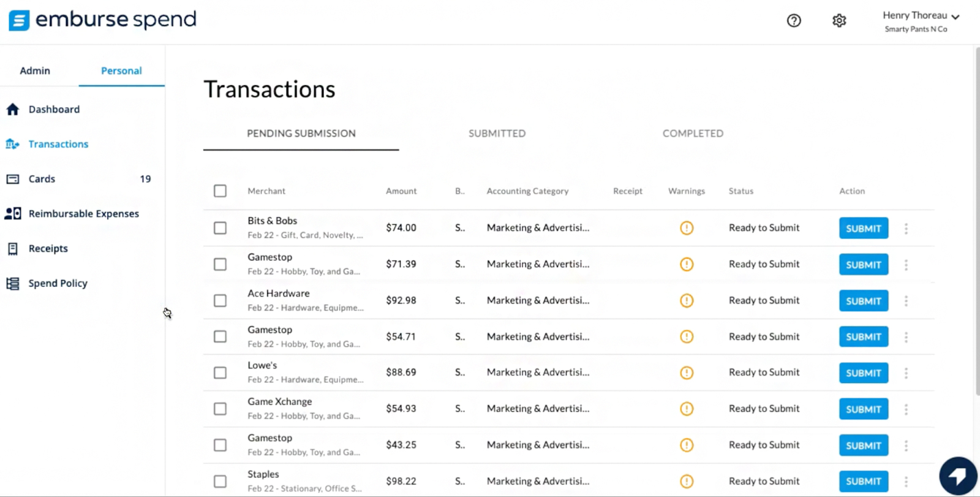Click the $92.98 amount cell
This screenshot has height=497, width=980.
point(401,300)
